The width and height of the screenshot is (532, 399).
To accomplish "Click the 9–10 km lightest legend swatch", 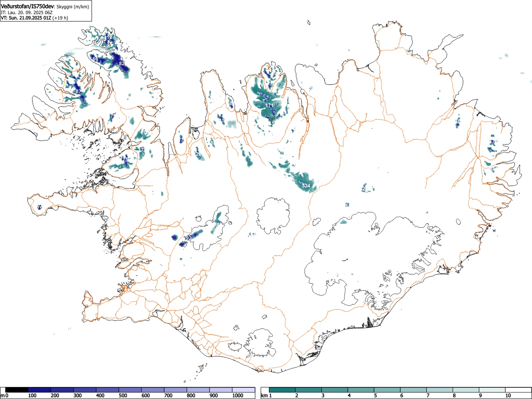I will [491, 390].
